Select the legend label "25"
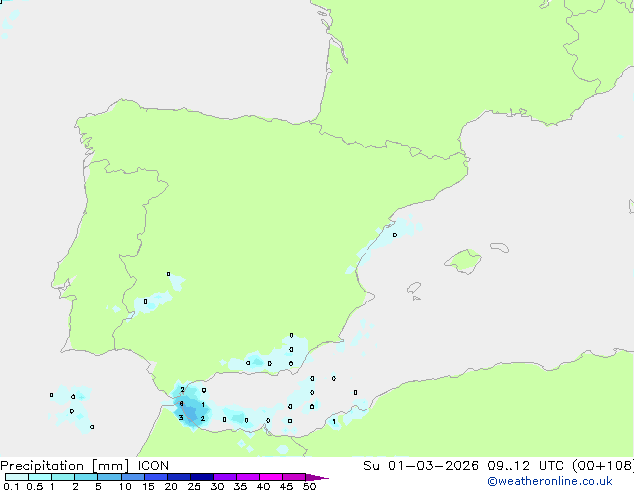Viewport: 634px width, 490px height. pyautogui.click(x=194, y=486)
